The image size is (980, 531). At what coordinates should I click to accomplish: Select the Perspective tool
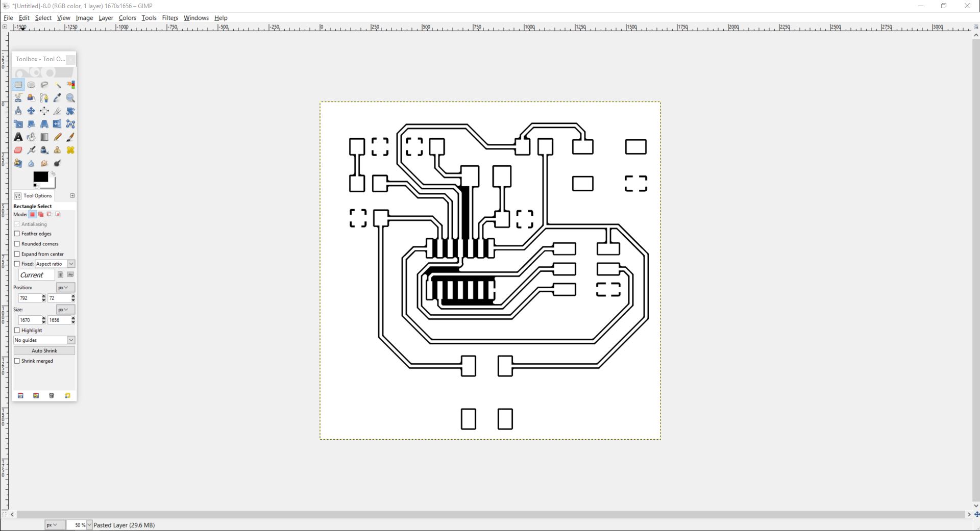coord(44,124)
